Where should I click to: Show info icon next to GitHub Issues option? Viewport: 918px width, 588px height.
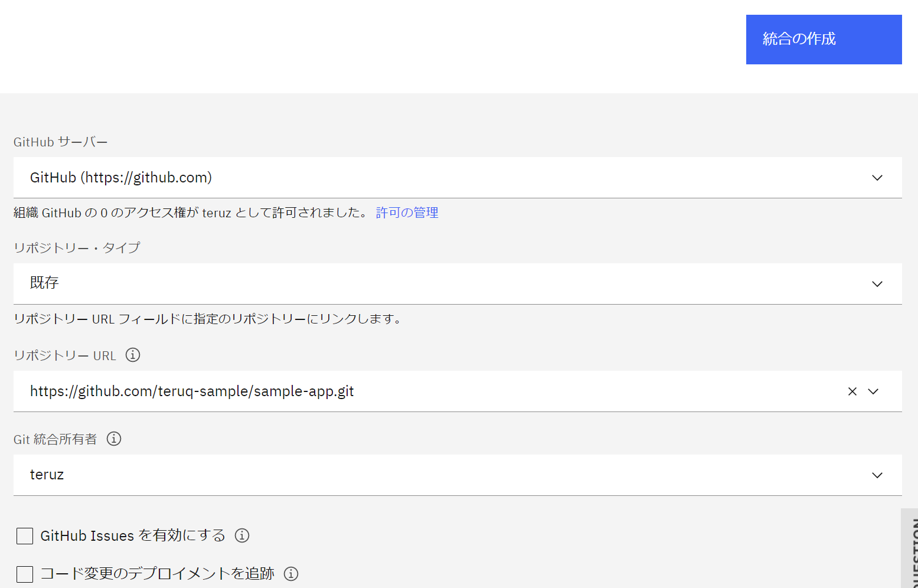click(x=242, y=535)
